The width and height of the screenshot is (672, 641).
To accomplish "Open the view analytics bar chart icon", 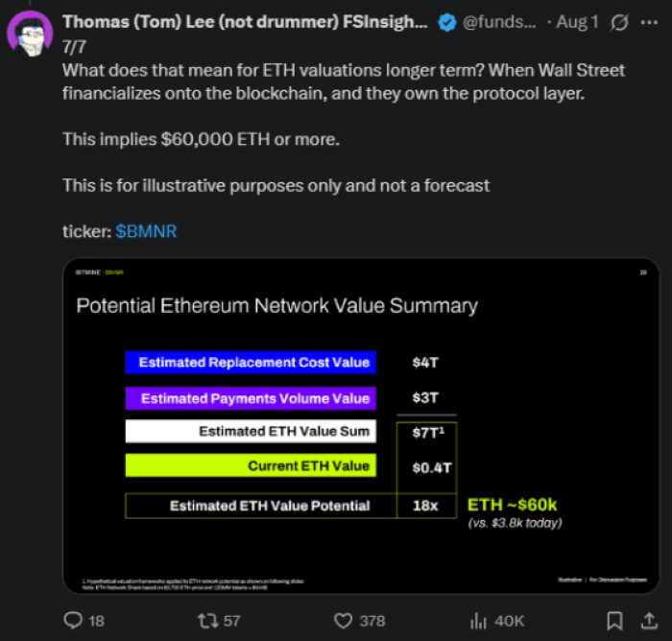I will point(477,620).
